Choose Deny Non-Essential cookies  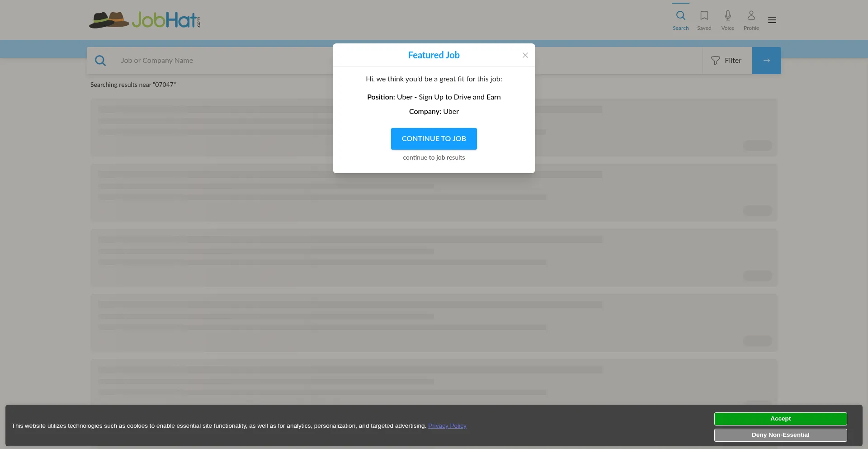click(x=780, y=435)
